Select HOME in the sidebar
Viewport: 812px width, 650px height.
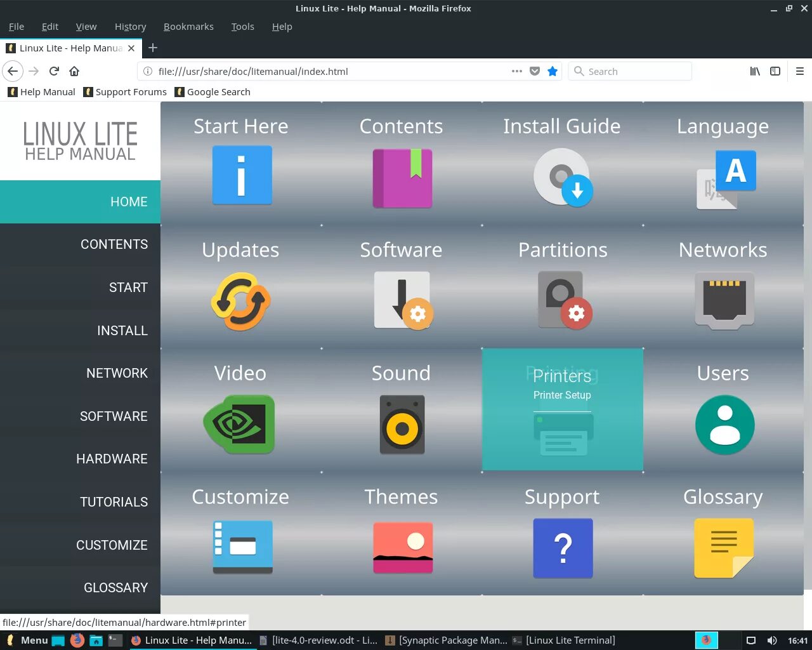[x=80, y=202]
